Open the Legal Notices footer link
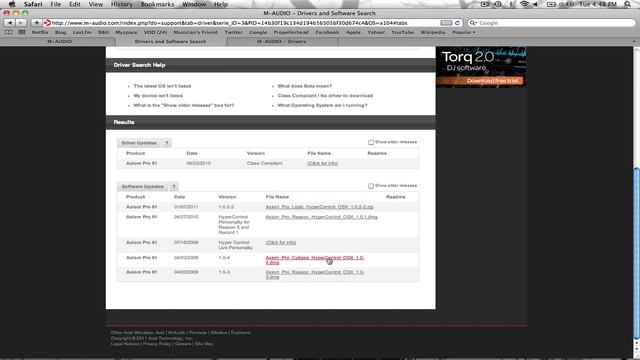The image size is (640, 360). [x=125, y=344]
